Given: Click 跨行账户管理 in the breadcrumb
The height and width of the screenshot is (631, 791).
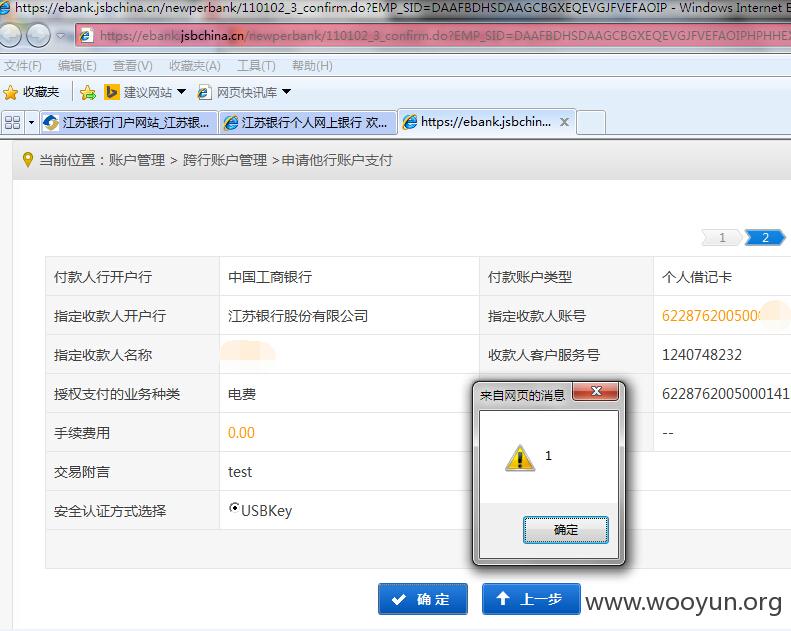Looking at the screenshot, I should 225,160.
